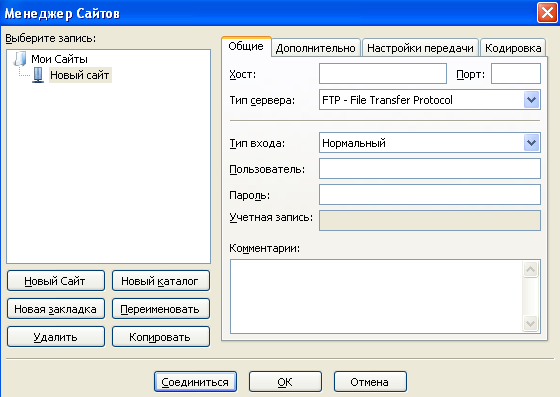Click the Пользователь text field
560x397 pixels.
pyautogui.click(x=430, y=169)
